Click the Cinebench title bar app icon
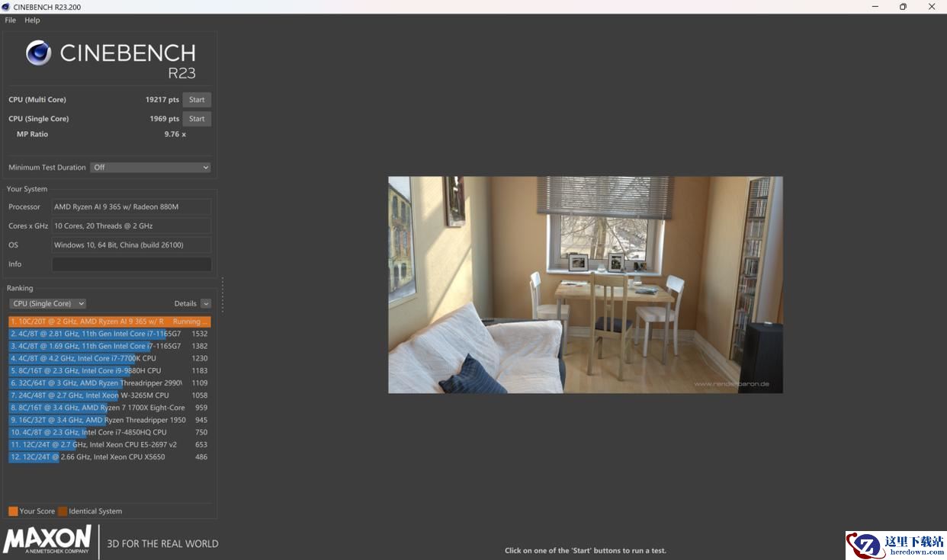Image resolution: width=947 pixels, height=560 pixels. coord(6,7)
